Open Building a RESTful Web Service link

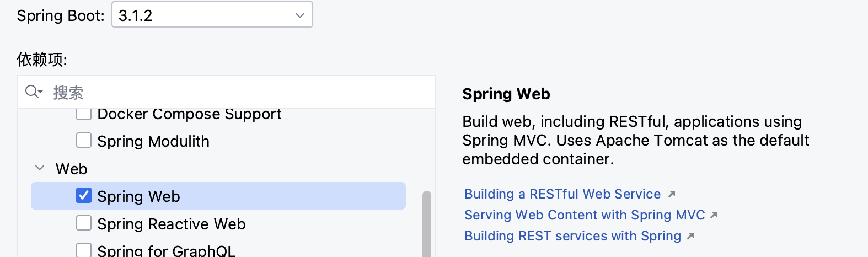[562, 194]
